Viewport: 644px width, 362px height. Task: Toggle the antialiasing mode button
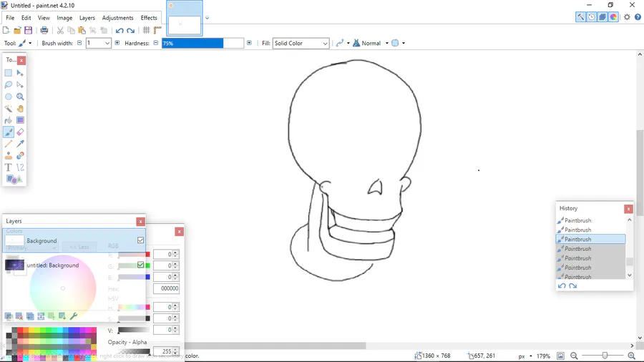340,43
